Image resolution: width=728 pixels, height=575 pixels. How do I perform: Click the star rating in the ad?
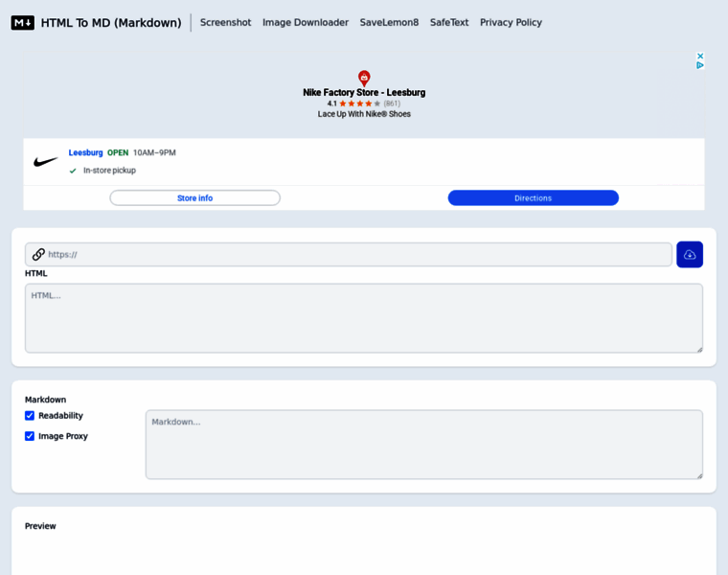click(360, 103)
